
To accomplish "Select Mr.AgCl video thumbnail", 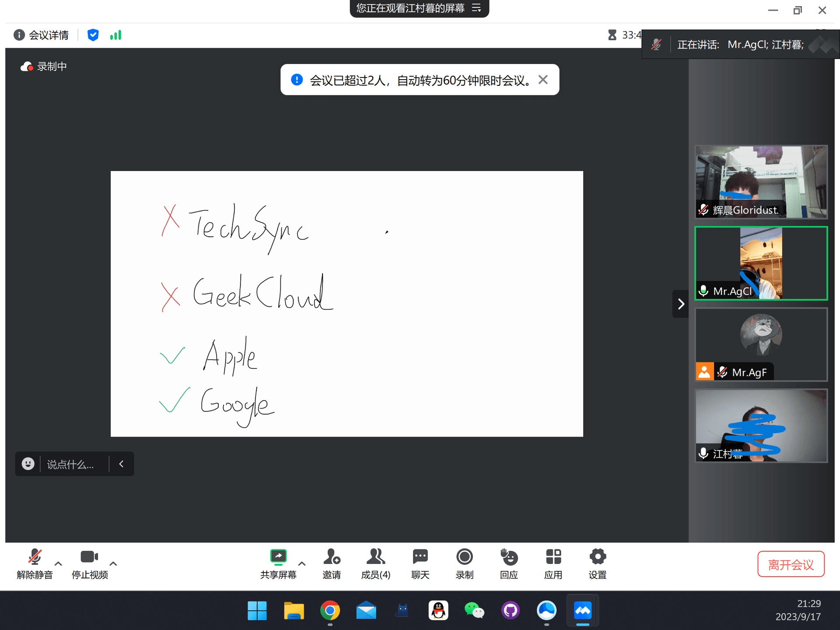I will pos(761,263).
